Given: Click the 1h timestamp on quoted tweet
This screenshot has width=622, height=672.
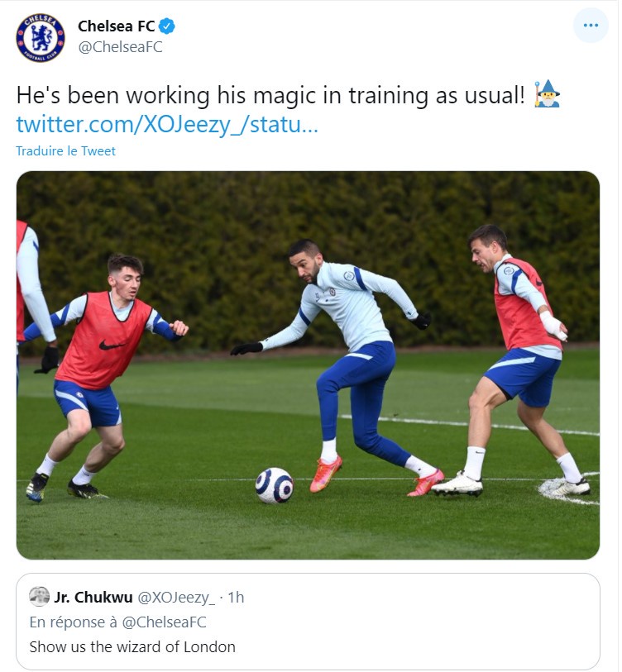Looking at the screenshot, I should point(236,597).
